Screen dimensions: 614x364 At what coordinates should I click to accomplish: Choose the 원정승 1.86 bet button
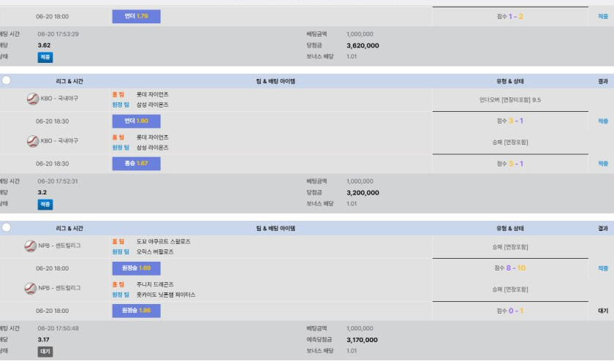coord(136,311)
